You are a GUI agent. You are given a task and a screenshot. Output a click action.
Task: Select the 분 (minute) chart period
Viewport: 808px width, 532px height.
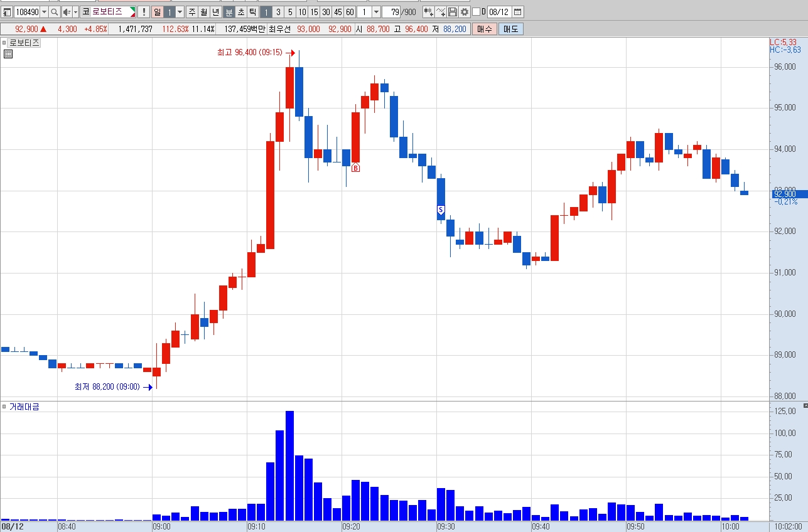point(229,12)
